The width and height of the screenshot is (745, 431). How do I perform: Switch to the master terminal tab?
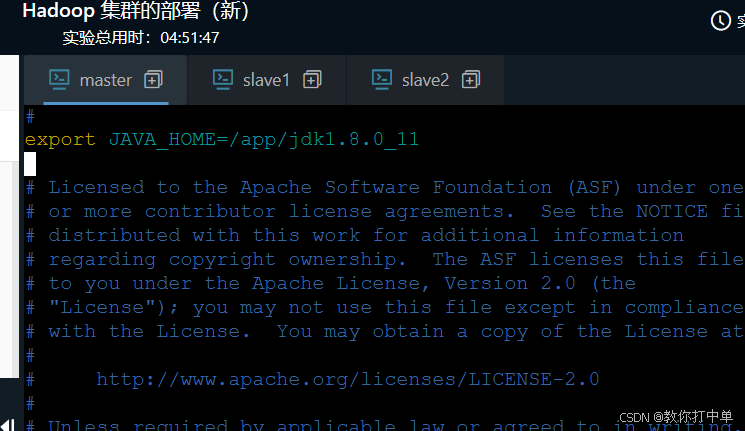[x=105, y=80]
